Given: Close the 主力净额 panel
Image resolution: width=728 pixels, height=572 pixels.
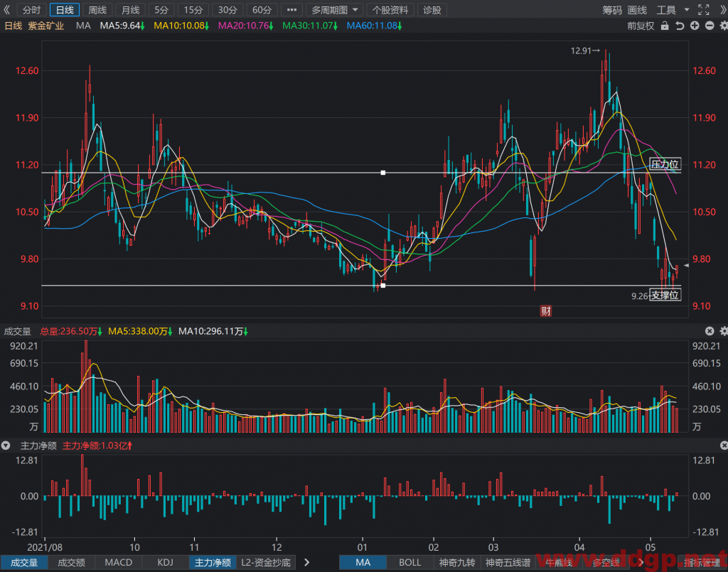Looking at the screenshot, I should click(724, 446).
